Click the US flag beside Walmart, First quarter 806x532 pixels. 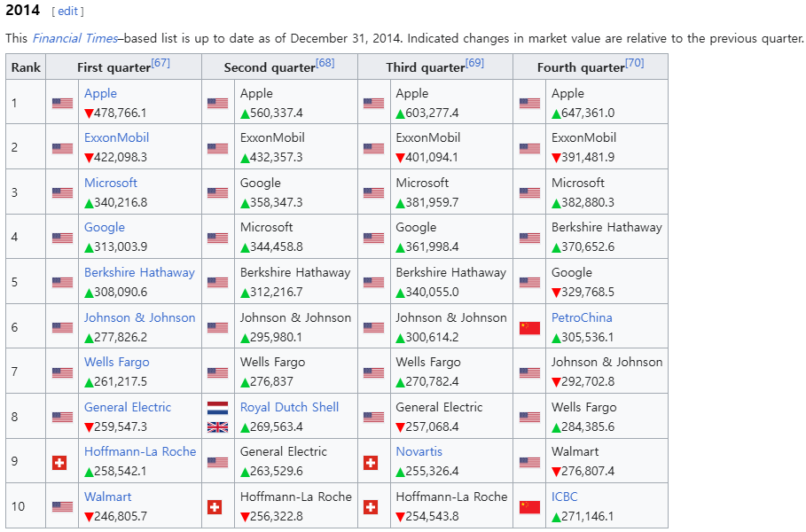[x=62, y=507]
